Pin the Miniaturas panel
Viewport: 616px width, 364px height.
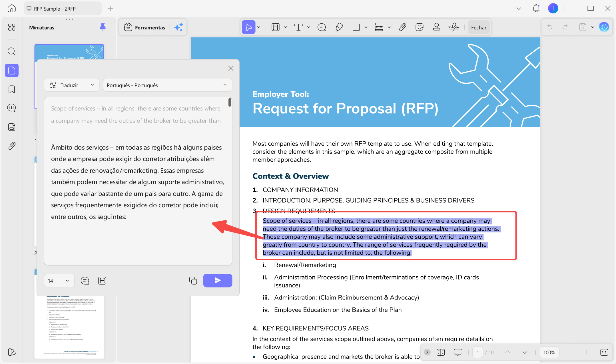pyautogui.click(x=103, y=27)
